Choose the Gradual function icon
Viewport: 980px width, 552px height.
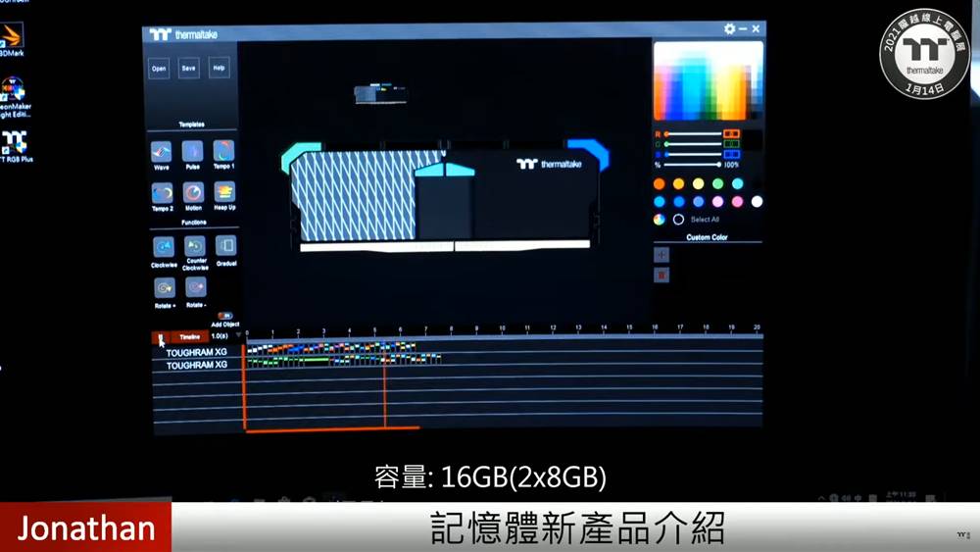[x=226, y=246]
